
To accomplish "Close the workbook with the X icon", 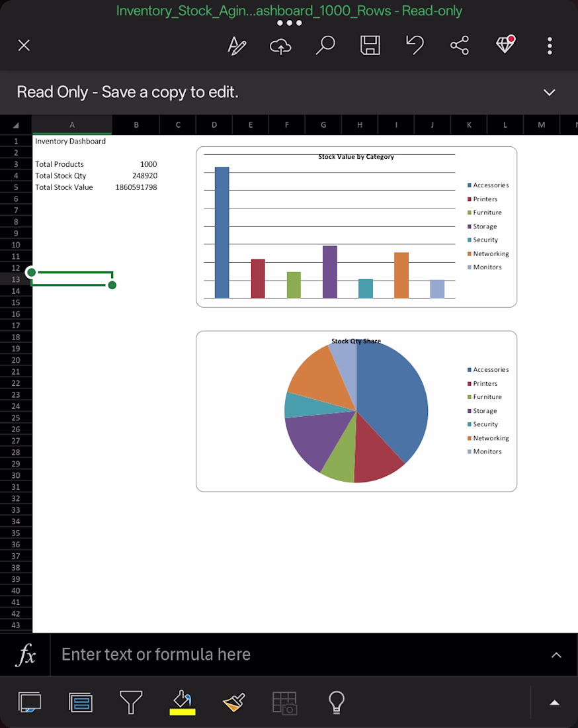I will [x=24, y=46].
